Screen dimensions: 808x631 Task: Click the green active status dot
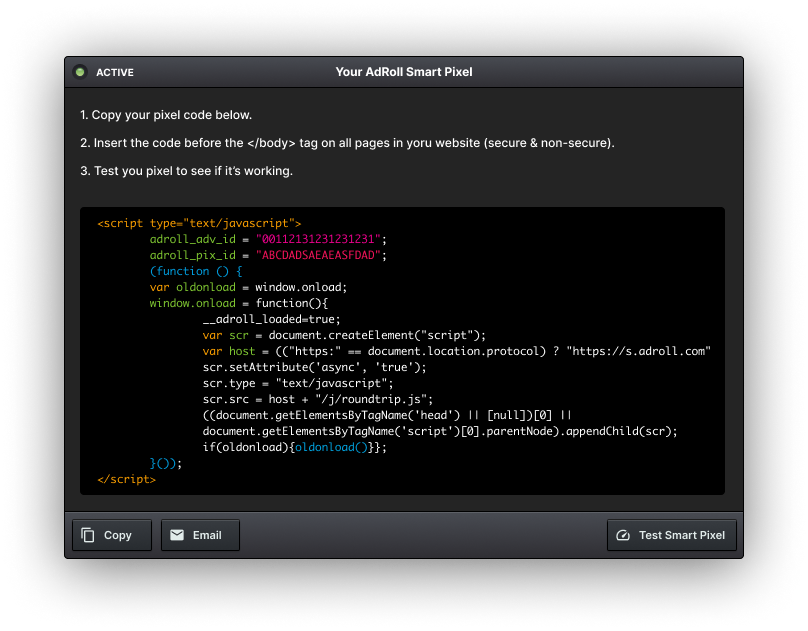[x=80, y=72]
